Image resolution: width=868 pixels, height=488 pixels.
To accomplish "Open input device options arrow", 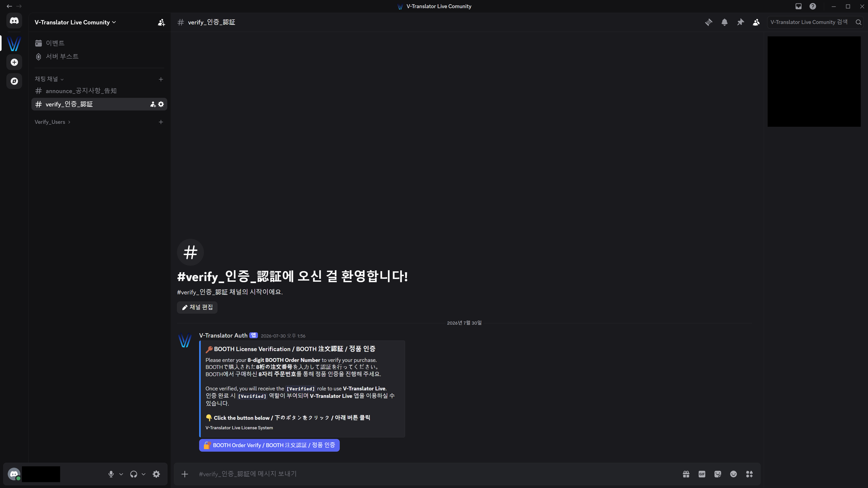I will click(x=121, y=474).
